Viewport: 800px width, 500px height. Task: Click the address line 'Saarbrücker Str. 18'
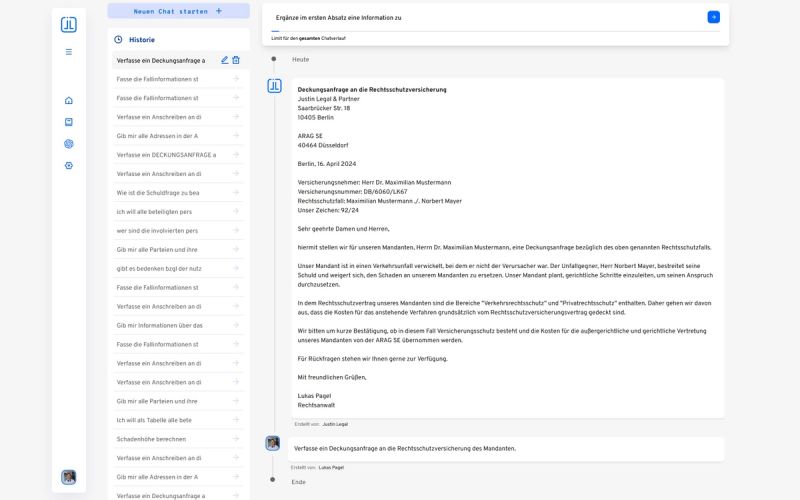pos(323,108)
